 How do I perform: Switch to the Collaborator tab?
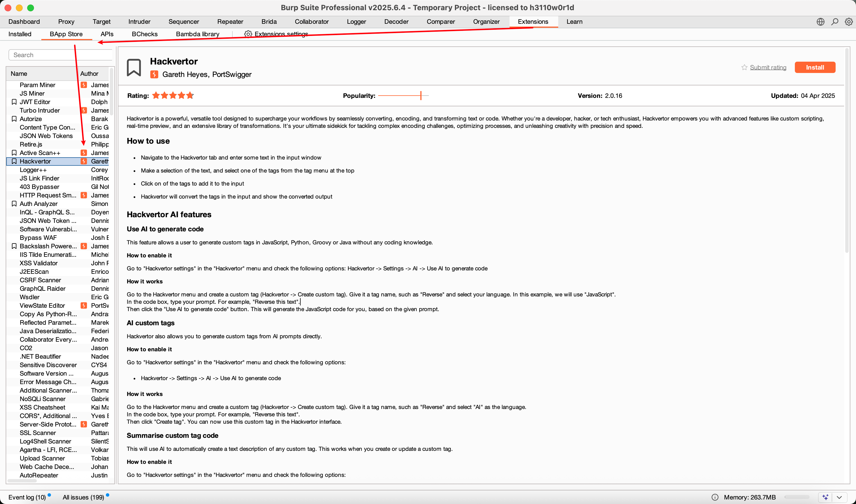point(312,22)
